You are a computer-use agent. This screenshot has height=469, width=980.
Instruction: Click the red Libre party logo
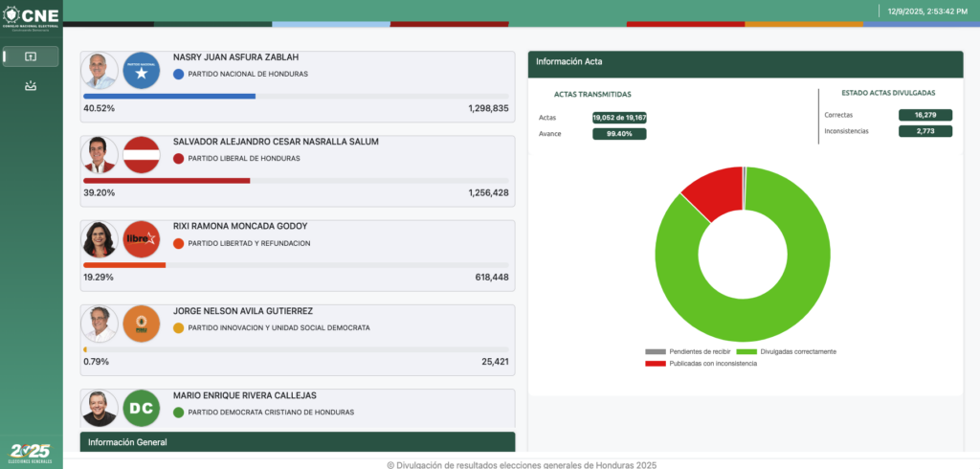(142, 239)
